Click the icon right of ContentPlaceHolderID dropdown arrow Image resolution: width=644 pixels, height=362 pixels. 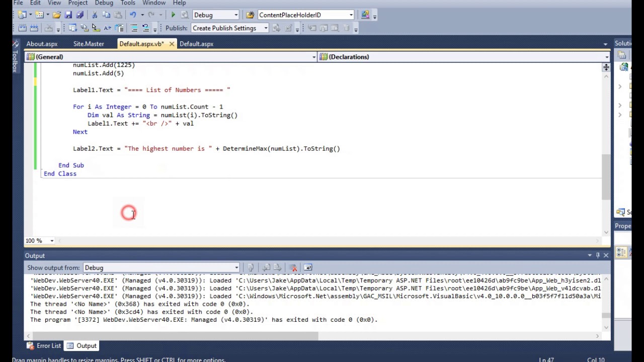[365, 15]
